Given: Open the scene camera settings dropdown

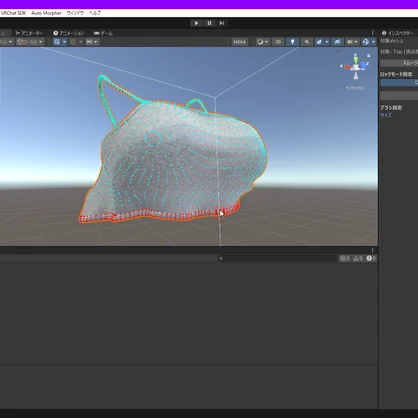Looking at the screenshot, I should click(352, 42).
